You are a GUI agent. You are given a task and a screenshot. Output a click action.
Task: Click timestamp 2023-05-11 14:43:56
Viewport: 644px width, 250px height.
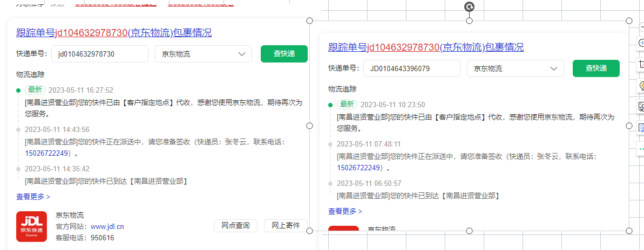[x=57, y=129]
